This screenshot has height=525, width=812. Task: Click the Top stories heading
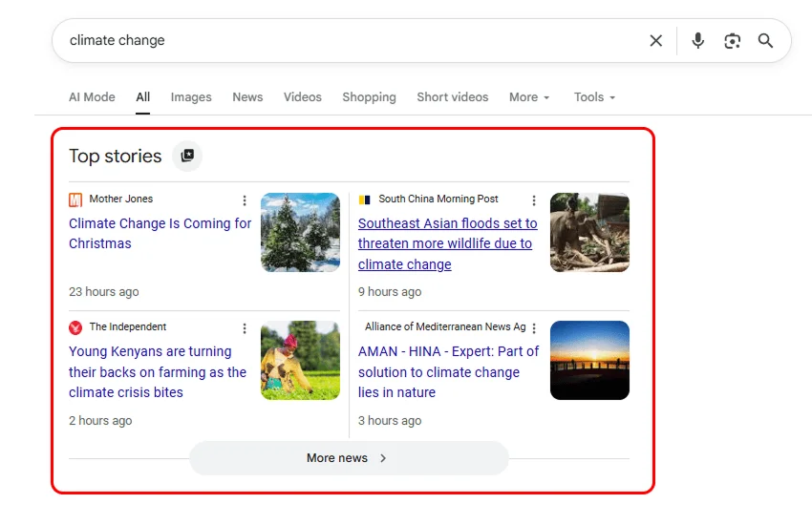116,156
